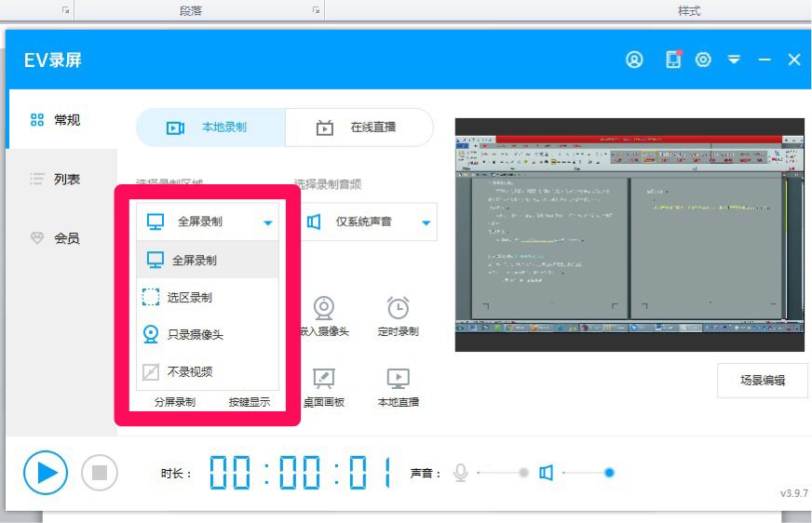
Task: Expand the 仅系统声音 audio dropdown
Action: [369, 221]
